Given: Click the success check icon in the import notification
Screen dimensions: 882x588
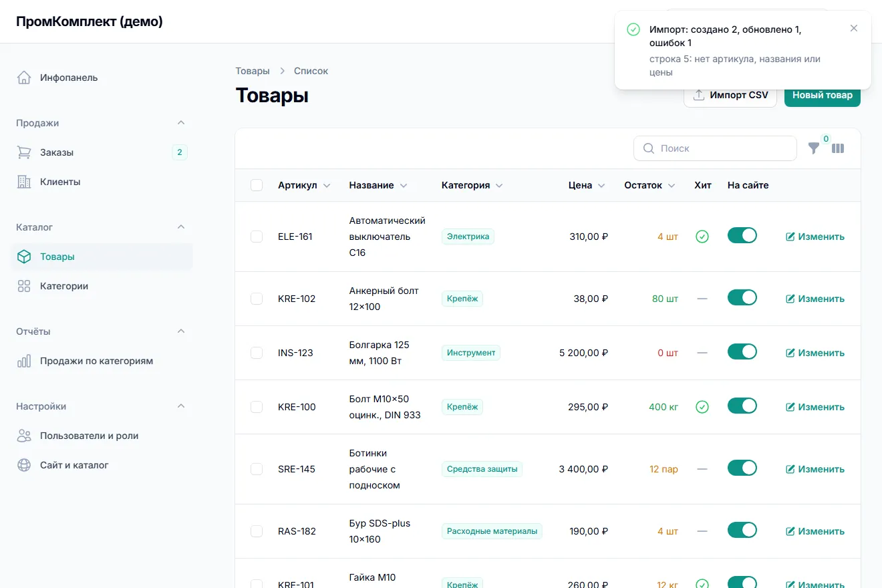Looking at the screenshot, I should point(633,29).
